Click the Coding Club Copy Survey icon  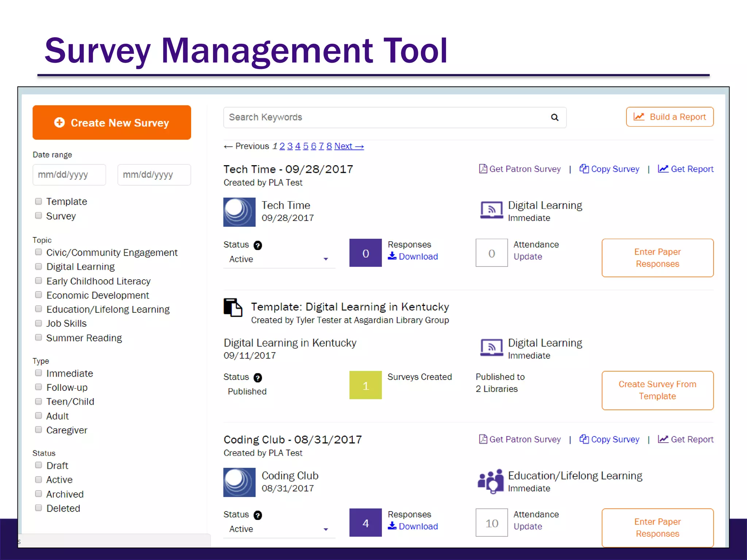coord(584,439)
